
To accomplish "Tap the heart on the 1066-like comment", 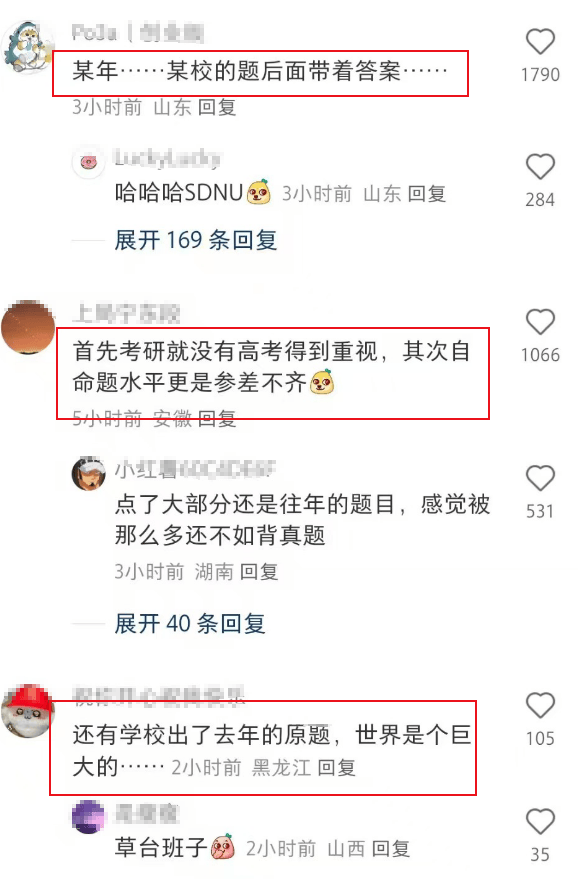I will point(540,322).
